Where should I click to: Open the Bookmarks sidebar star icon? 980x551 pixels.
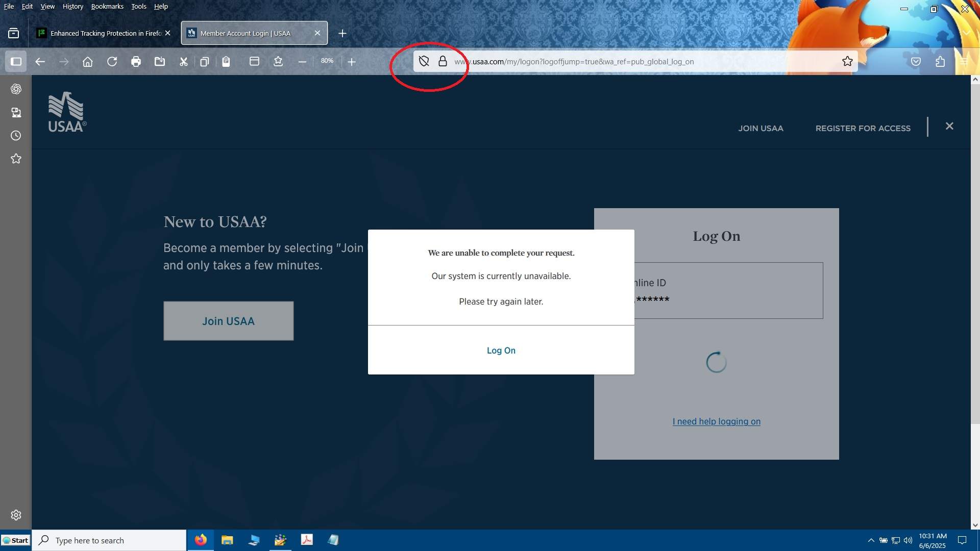pos(16,159)
